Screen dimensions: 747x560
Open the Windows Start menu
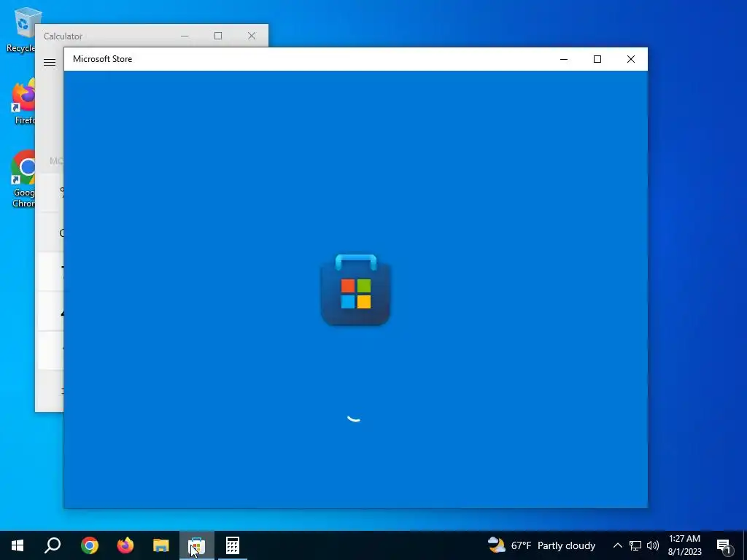(x=18, y=545)
